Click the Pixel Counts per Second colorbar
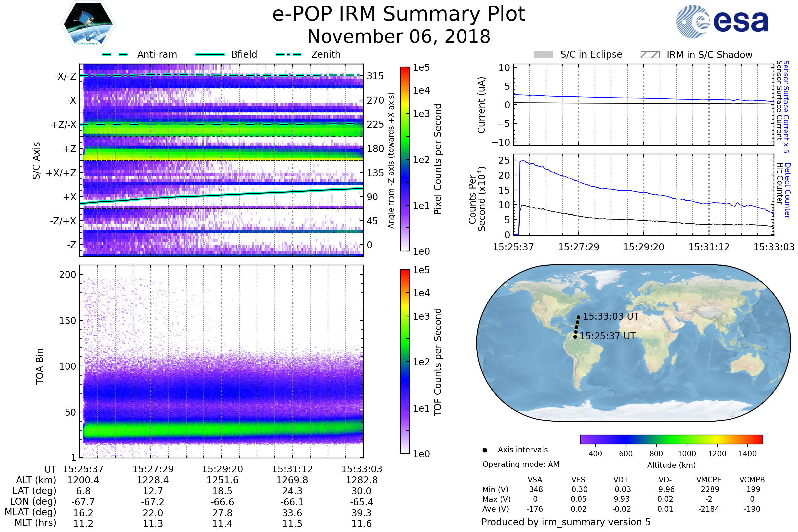 click(405, 159)
